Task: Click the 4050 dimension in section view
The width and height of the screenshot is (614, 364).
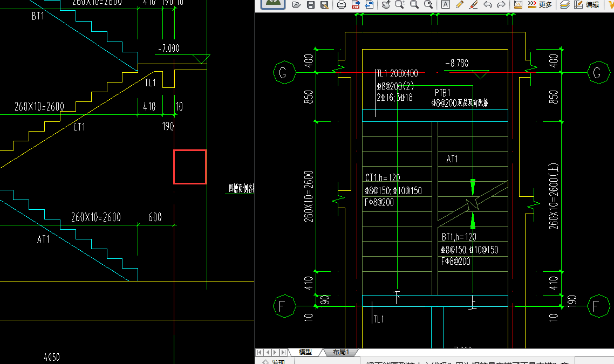Action: [x=52, y=358]
